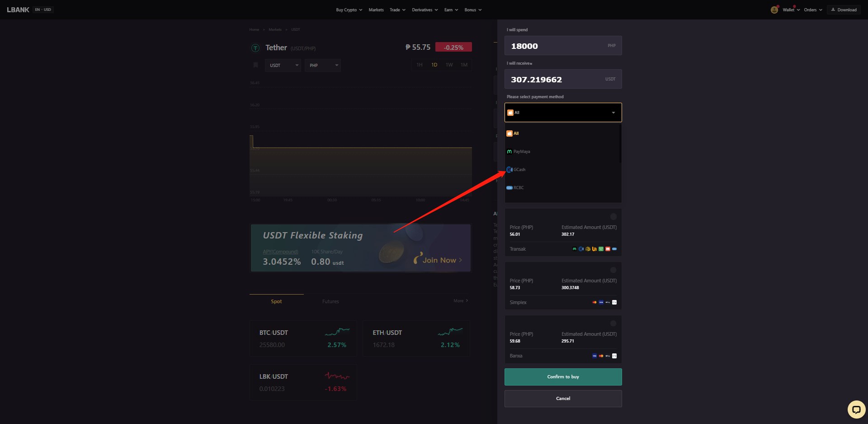
Task: Open the Spot tab
Action: pyautogui.click(x=276, y=301)
